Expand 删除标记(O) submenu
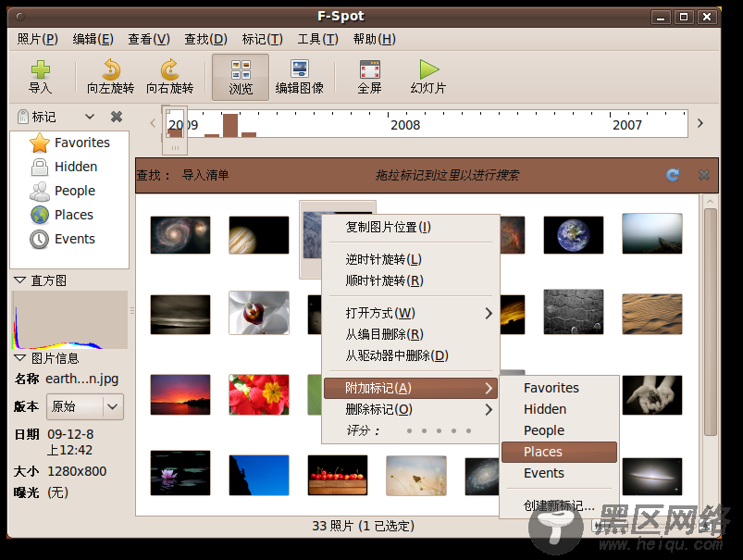This screenshot has width=743, height=560. pyautogui.click(x=410, y=409)
